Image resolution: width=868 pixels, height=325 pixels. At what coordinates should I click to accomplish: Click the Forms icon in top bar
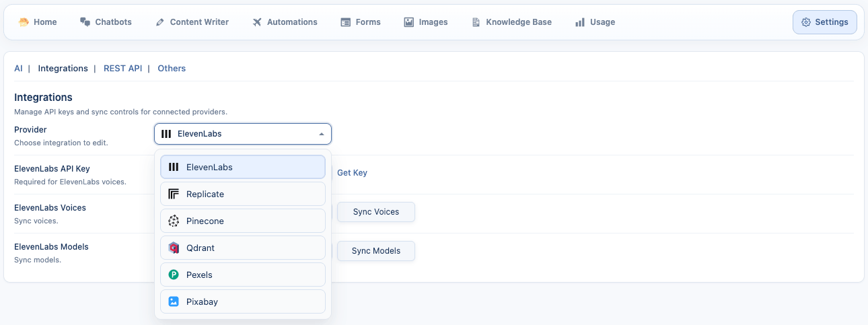click(346, 22)
